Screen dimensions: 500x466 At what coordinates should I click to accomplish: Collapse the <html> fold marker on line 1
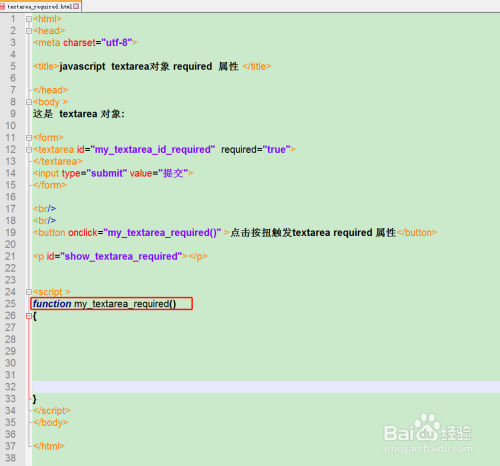29,19
